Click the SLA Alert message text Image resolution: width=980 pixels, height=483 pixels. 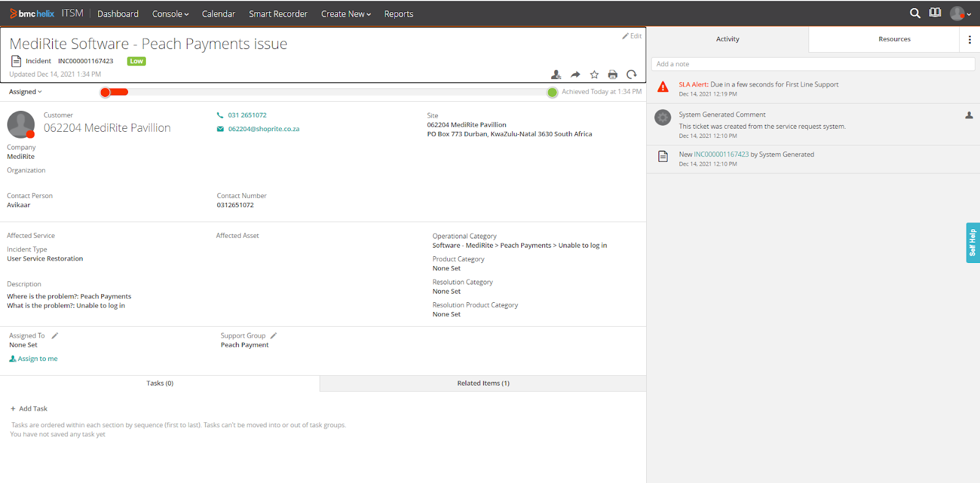click(x=758, y=85)
